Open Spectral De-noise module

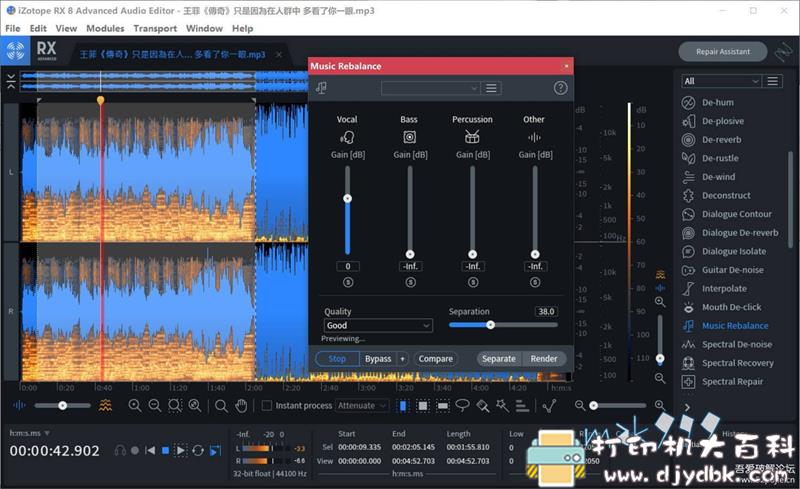pos(737,345)
